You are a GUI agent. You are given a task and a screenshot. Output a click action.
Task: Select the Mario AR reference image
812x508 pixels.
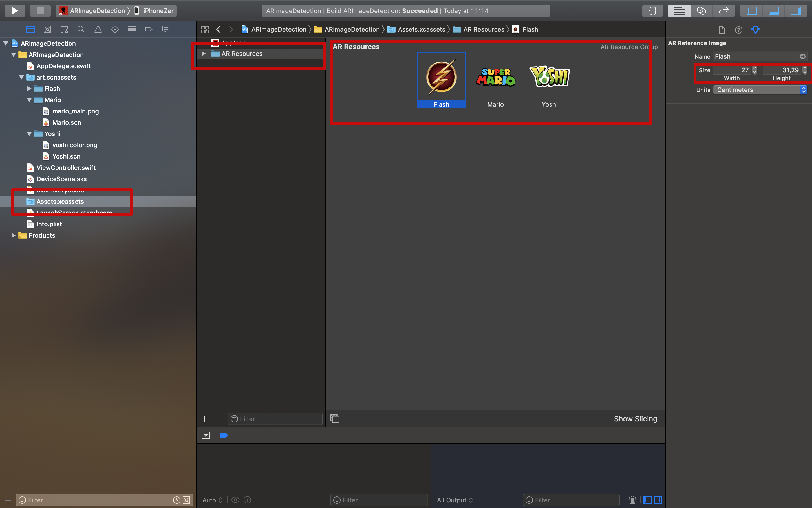[496, 80]
